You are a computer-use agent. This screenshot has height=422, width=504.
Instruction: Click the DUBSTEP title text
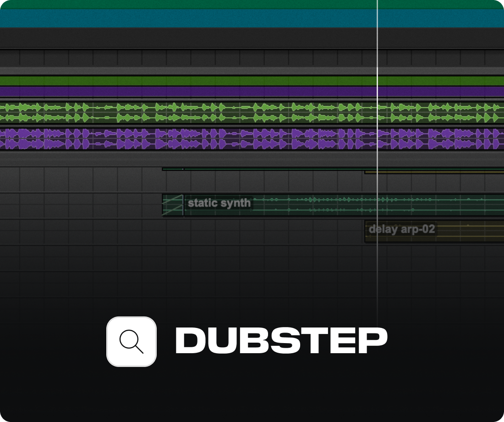tap(282, 341)
